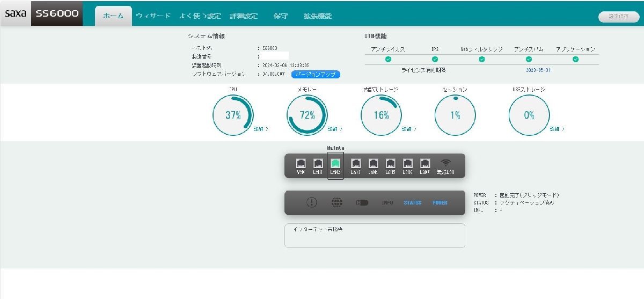Viewport: 644px width, 299px height.
Task: Click the 無線LAN wifi icon
Action: (x=446, y=163)
